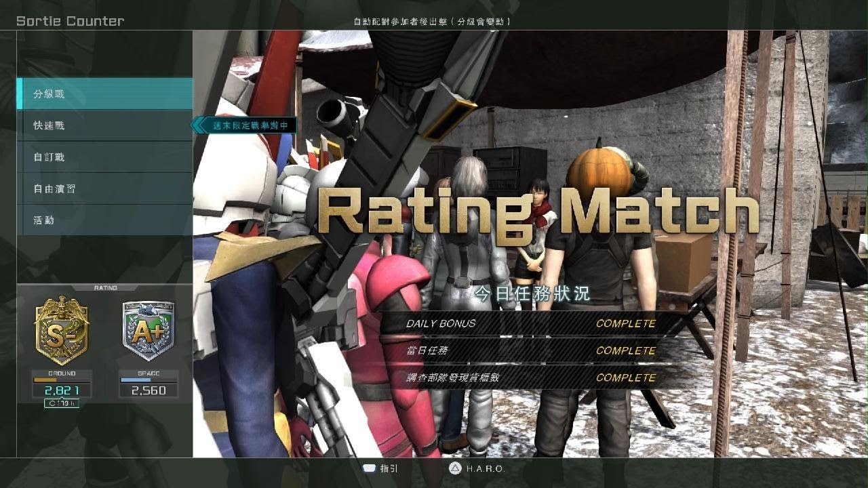Click COMPLETE status on the DAILY BONUS row

coord(626,323)
